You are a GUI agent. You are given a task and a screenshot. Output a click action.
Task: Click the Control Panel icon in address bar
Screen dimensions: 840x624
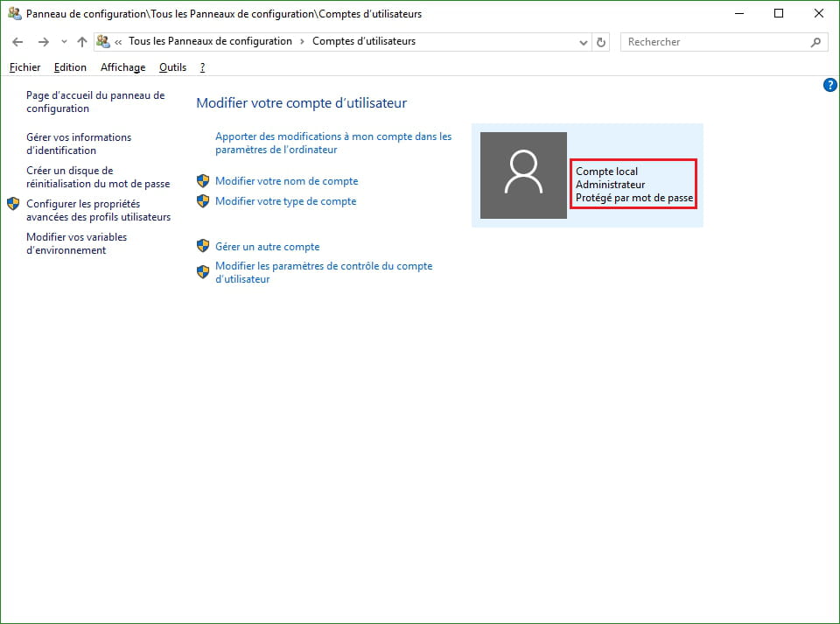[103, 42]
